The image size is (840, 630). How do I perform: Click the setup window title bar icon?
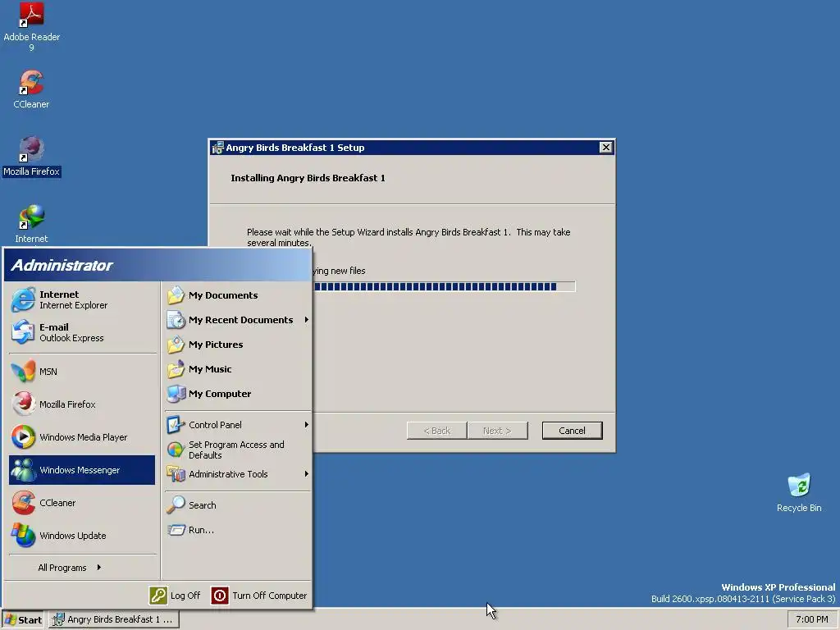click(x=217, y=148)
